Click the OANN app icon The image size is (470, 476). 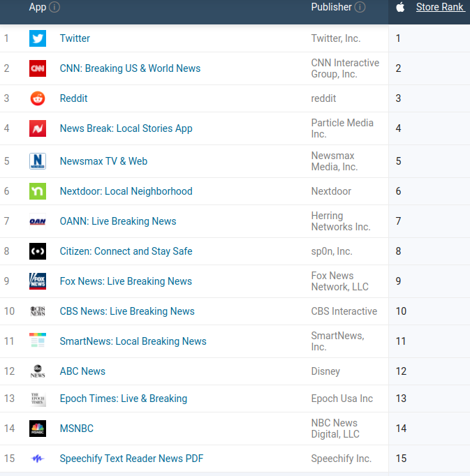pos(38,221)
